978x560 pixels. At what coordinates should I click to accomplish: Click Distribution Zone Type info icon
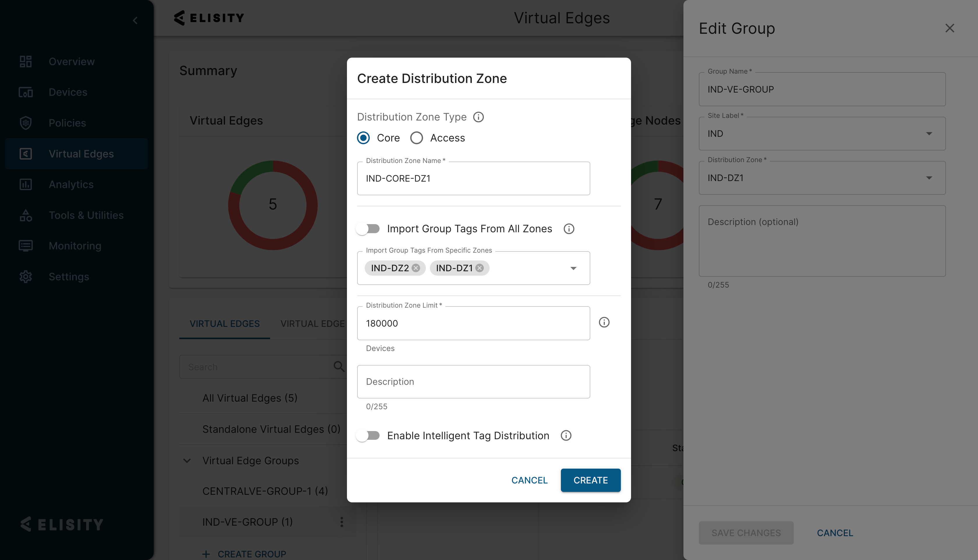(x=479, y=117)
